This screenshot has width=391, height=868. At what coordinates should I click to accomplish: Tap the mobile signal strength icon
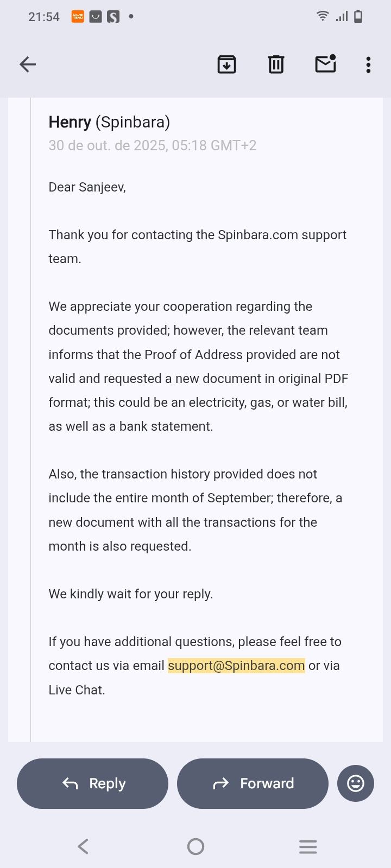342,16
